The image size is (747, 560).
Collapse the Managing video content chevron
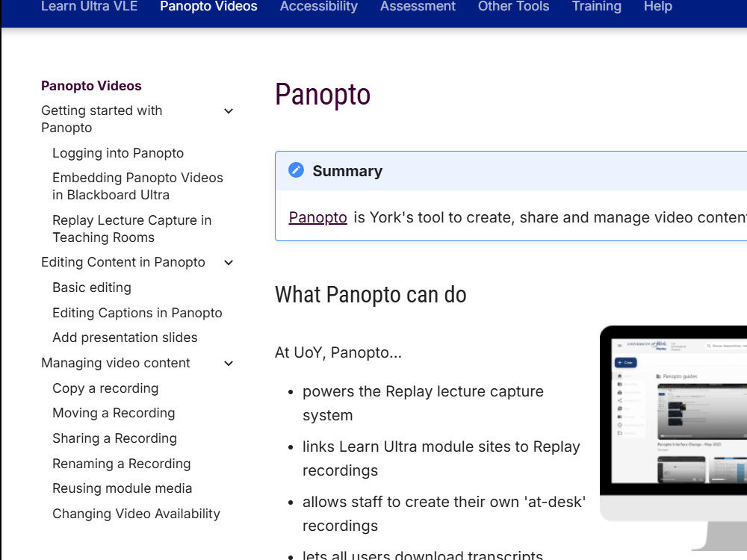point(229,364)
